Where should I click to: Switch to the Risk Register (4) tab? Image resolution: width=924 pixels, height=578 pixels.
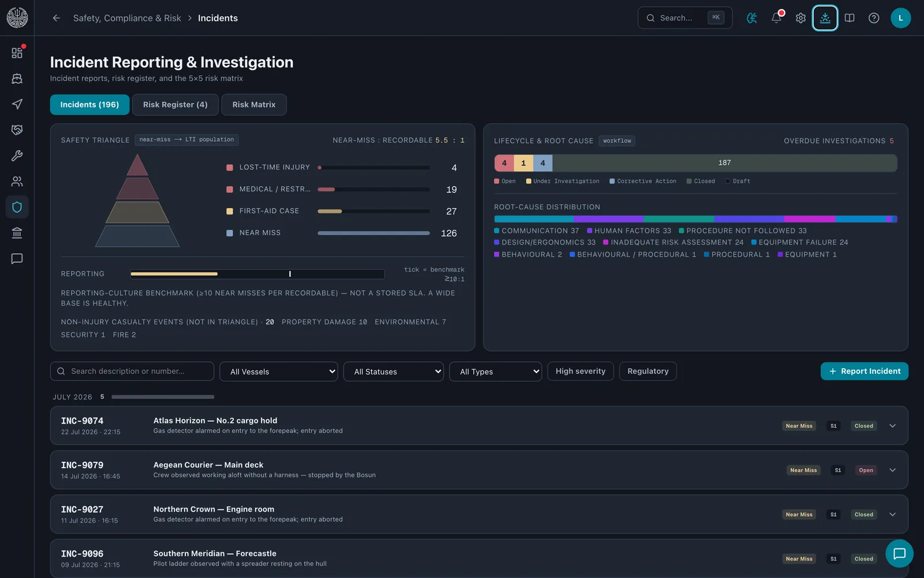coord(175,105)
